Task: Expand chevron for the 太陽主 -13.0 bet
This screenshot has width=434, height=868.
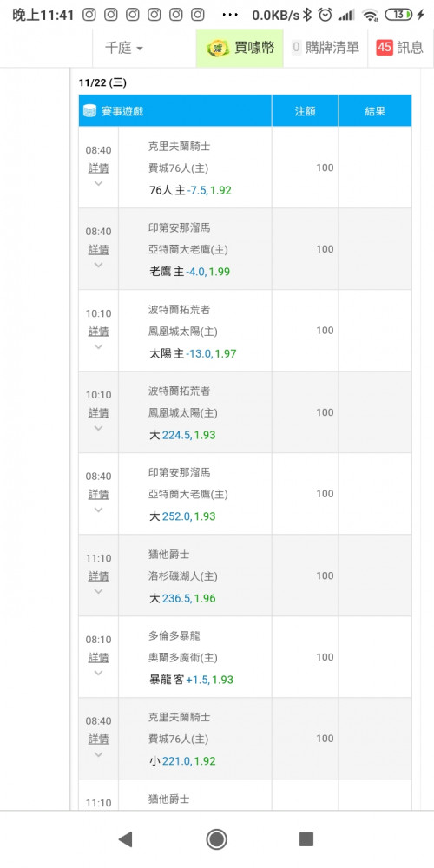Action: point(99,346)
